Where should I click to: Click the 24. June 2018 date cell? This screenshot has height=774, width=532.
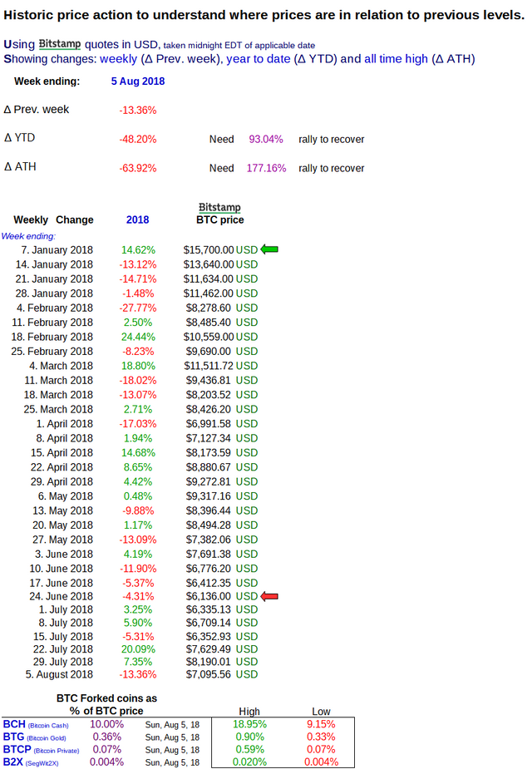pyautogui.click(x=62, y=596)
